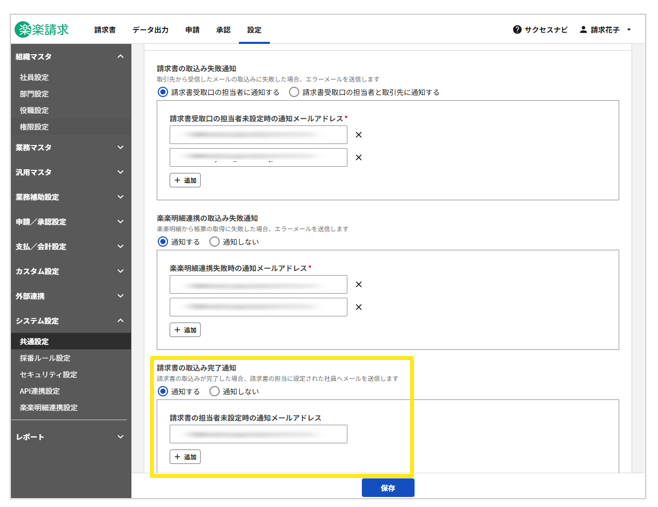Select 共通設定 in sidebar

(71, 341)
